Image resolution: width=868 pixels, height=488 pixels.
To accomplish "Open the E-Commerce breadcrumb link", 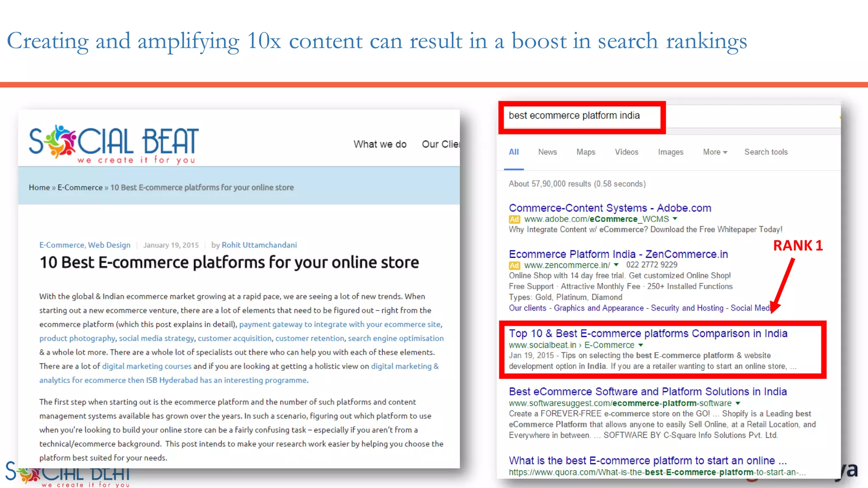I will pyautogui.click(x=80, y=187).
